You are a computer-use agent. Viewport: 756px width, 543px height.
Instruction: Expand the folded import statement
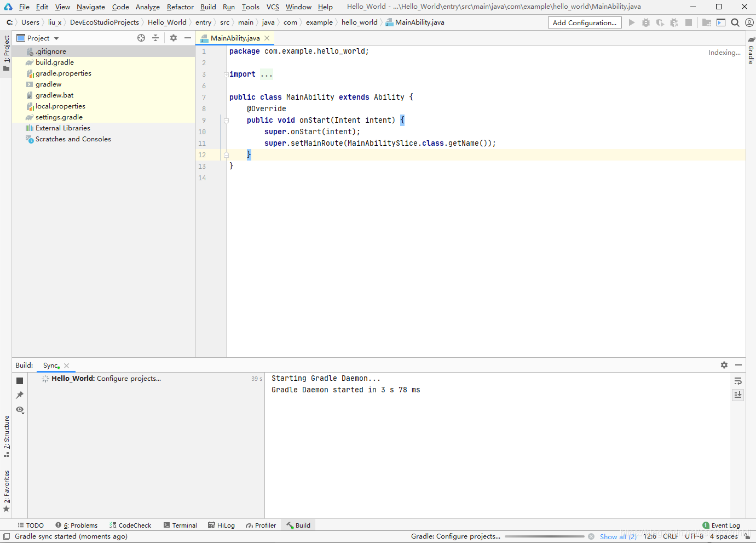(x=226, y=75)
